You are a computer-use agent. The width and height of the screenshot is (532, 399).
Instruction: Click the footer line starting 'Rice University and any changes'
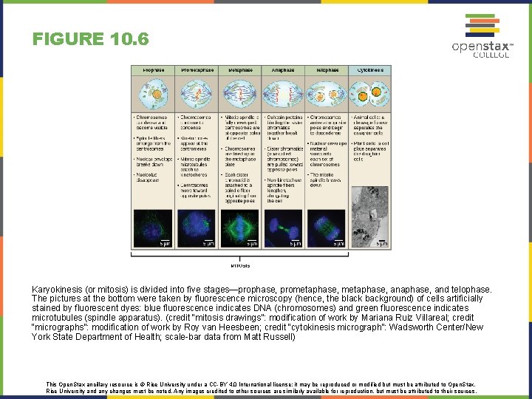click(262, 391)
